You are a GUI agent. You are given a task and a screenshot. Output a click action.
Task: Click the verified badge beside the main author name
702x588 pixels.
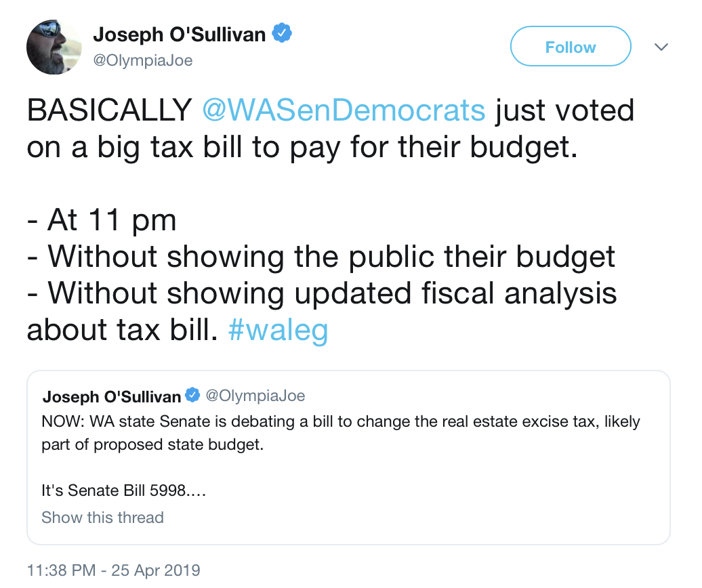[282, 33]
